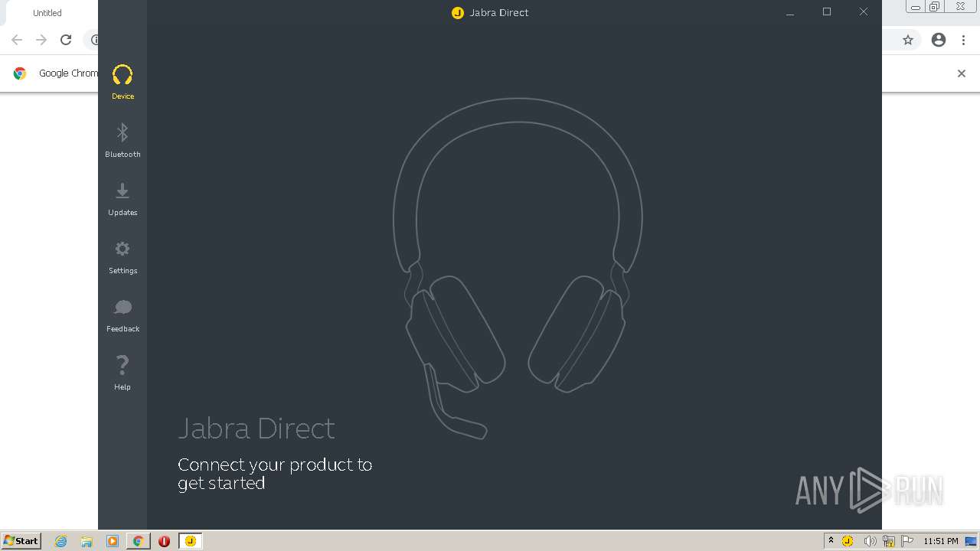
Task: Show hidden tray icons arrow
Action: tap(831, 540)
